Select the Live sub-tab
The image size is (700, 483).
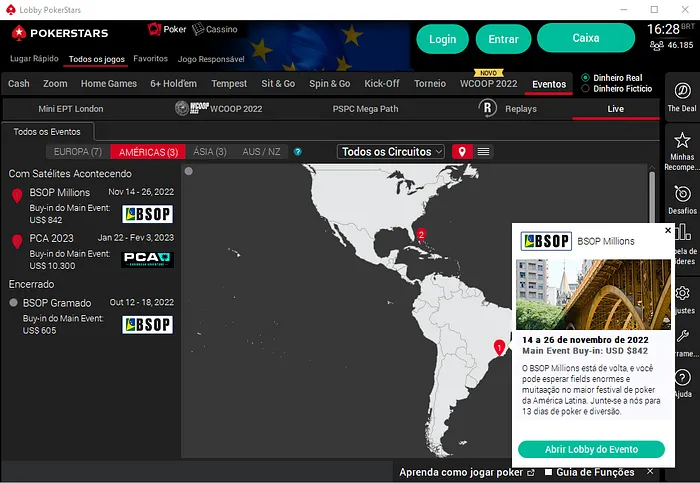[x=615, y=109]
